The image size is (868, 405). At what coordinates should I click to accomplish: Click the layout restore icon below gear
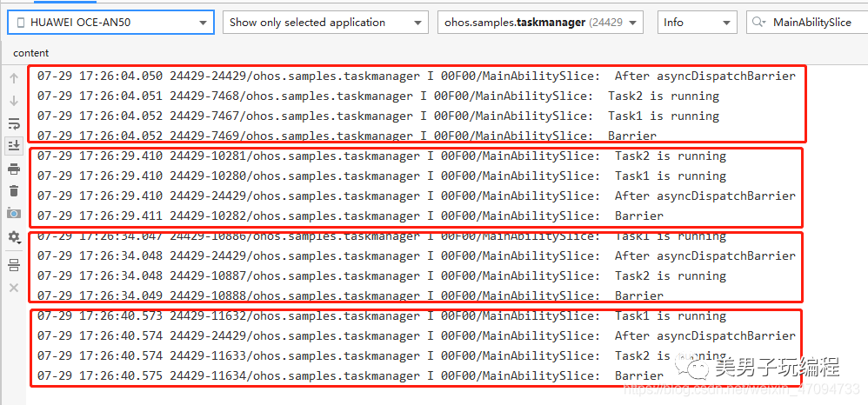pyautogui.click(x=14, y=266)
